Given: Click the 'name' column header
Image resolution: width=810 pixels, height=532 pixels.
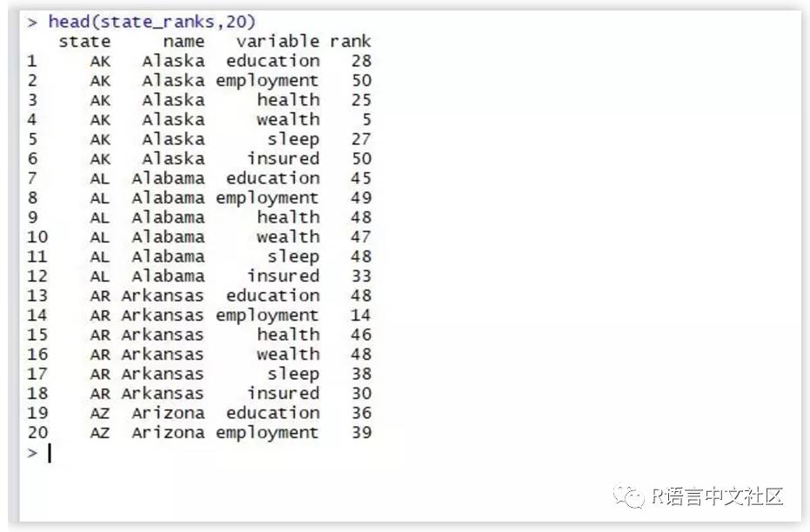Looking at the screenshot, I should coord(184,41).
